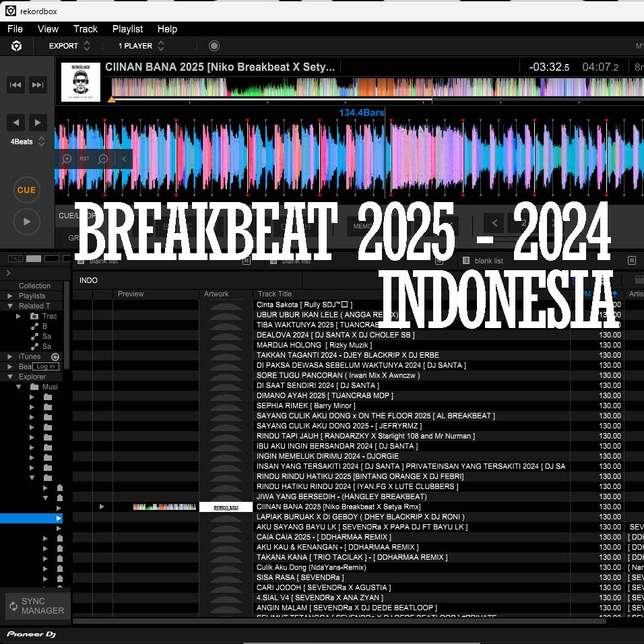644x644 pixels.
Task: Open the Playlist menu
Action: (127, 29)
